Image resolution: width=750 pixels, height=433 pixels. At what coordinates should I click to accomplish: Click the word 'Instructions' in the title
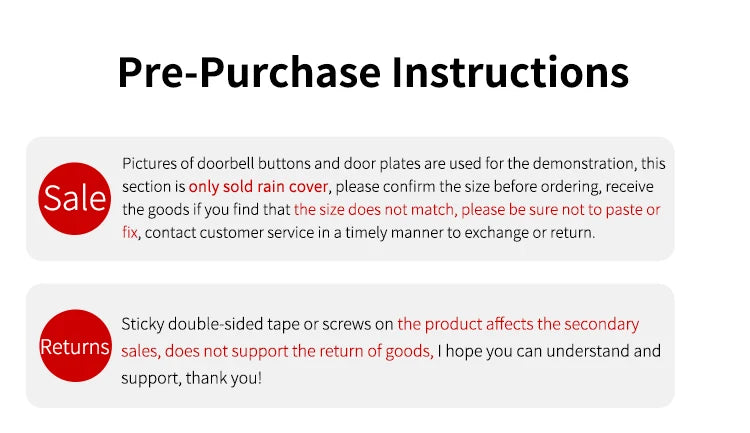click(x=510, y=73)
